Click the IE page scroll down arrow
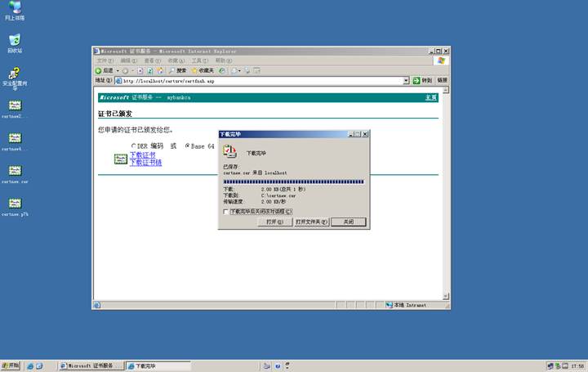This screenshot has width=588, height=372. coord(446,297)
